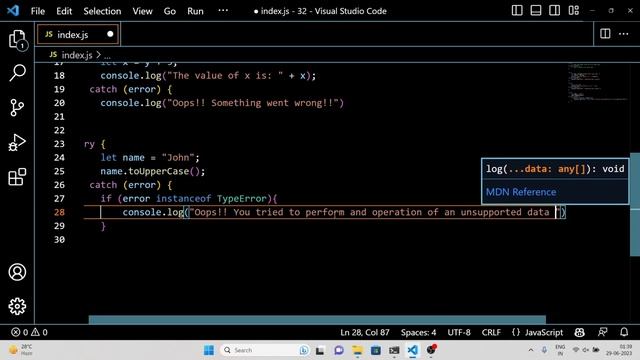
Task: Open the Selection menu
Action: click(x=102, y=11)
